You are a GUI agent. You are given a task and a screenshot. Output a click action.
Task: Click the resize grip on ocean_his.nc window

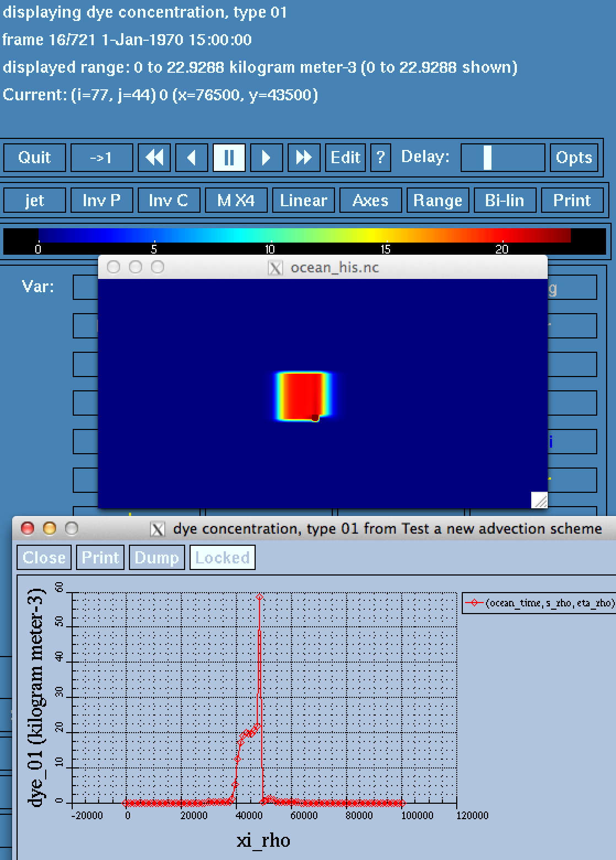click(539, 500)
